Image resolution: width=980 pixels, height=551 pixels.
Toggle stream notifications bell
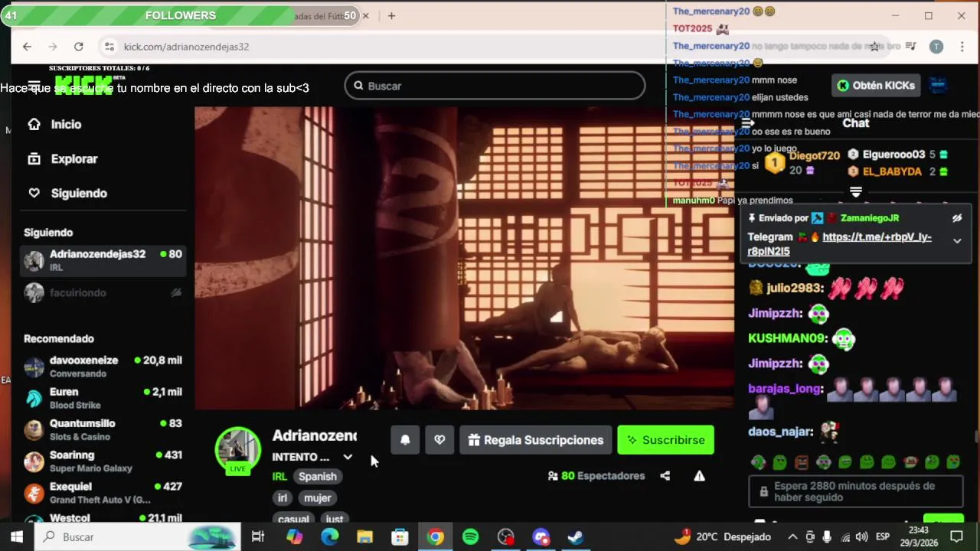point(405,440)
